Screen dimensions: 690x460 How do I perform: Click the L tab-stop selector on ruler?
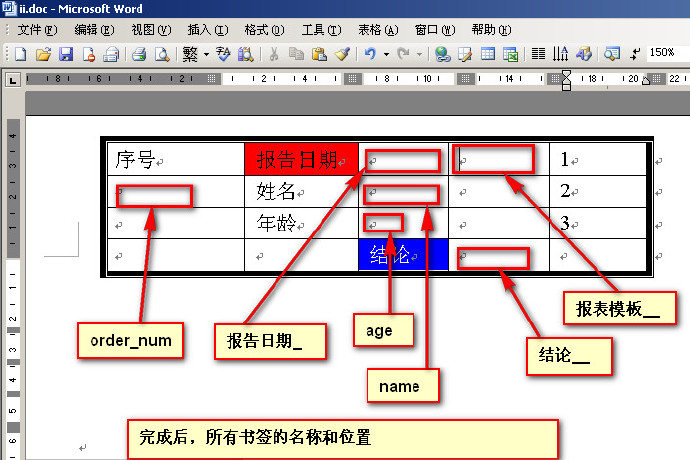point(13,80)
